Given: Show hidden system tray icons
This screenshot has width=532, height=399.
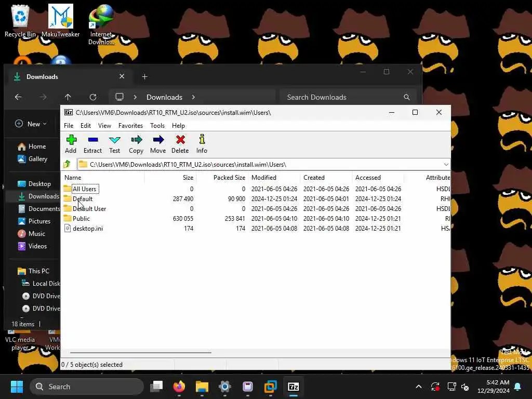Looking at the screenshot, I should 419,387.
